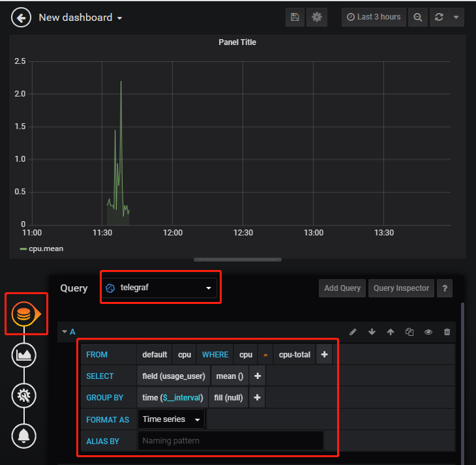
Task: Click the Panel Title header
Action: click(237, 42)
